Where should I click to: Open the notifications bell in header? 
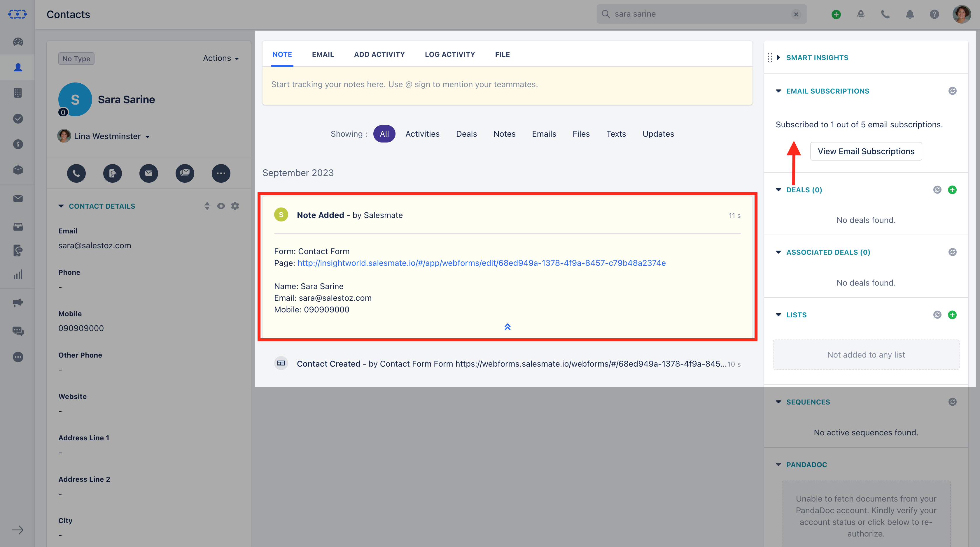pos(910,15)
